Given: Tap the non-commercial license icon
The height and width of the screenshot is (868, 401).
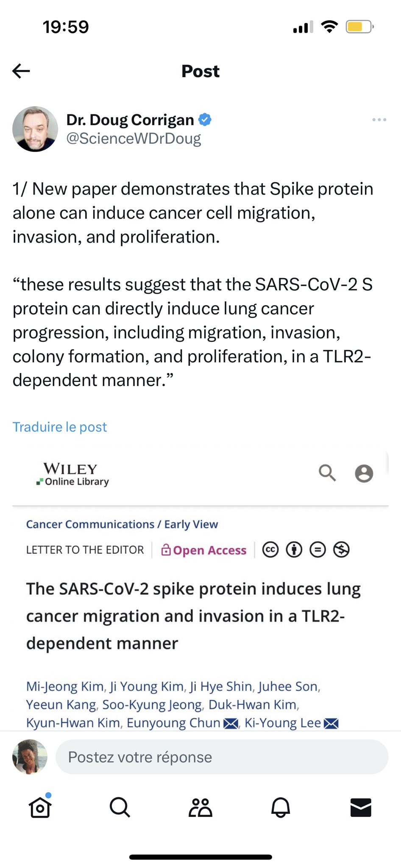Looking at the screenshot, I should coord(341,550).
